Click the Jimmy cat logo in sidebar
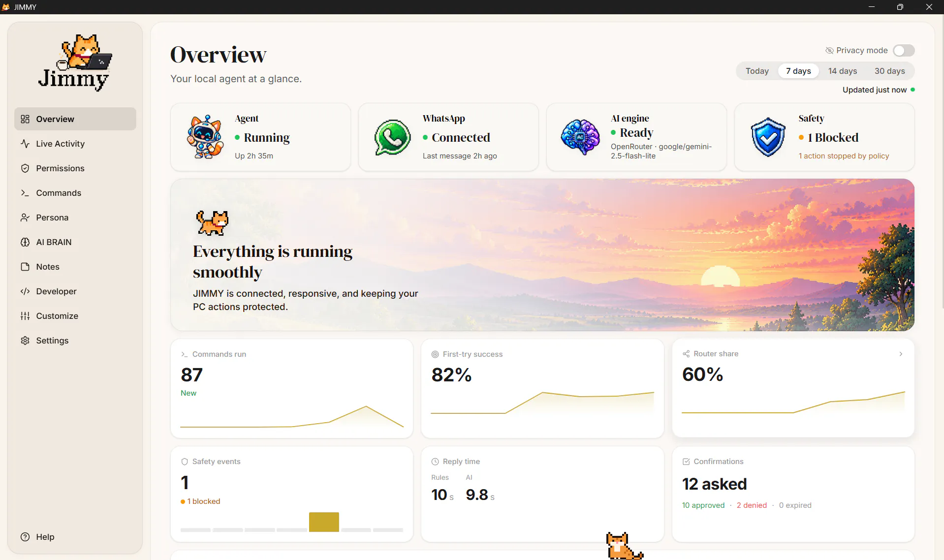This screenshot has height=560, width=944. pos(75,62)
